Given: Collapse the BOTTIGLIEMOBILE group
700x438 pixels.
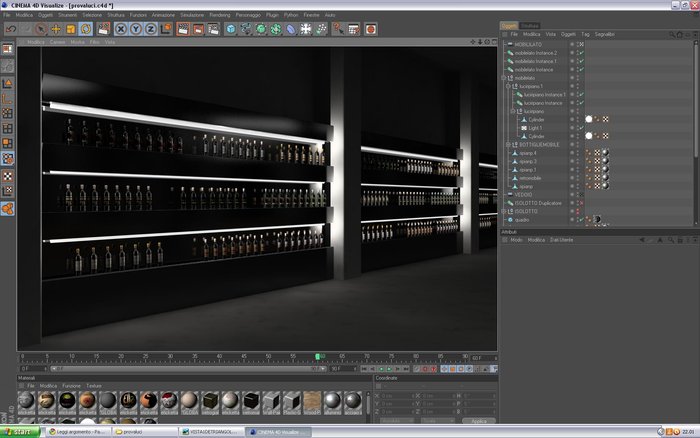Looking at the screenshot, I should (508, 145).
